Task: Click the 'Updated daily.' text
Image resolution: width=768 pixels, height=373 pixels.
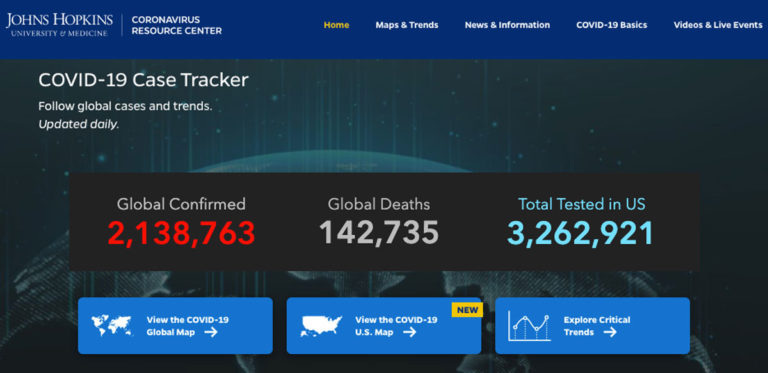Action: point(79,124)
